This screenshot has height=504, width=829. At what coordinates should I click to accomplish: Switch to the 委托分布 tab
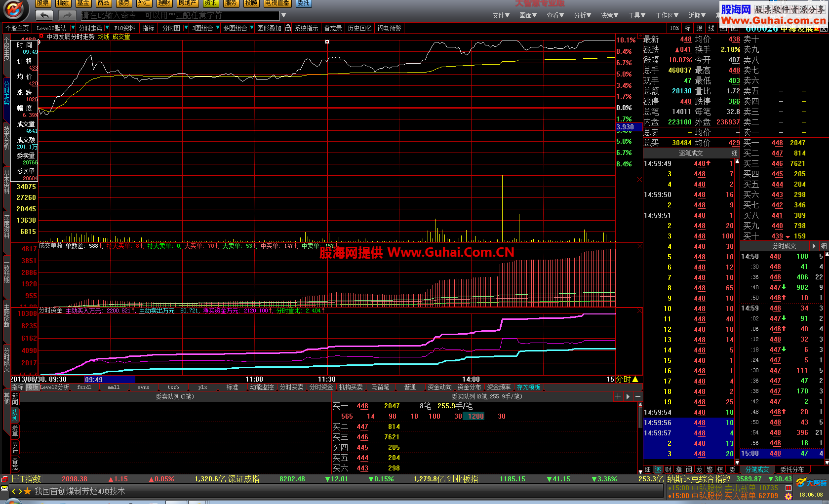[x=792, y=469]
